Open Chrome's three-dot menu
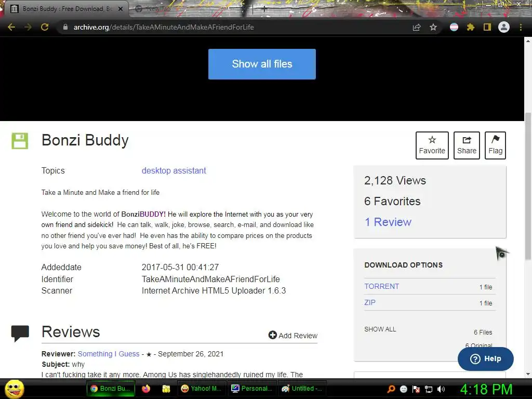The height and width of the screenshot is (399, 532). click(521, 27)
